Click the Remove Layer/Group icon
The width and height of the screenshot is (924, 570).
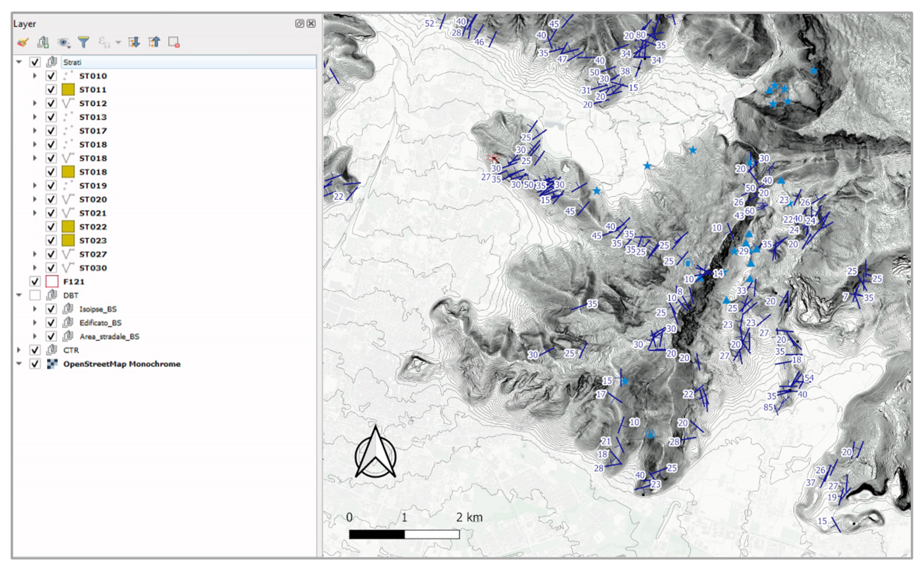tap(174, 42)
